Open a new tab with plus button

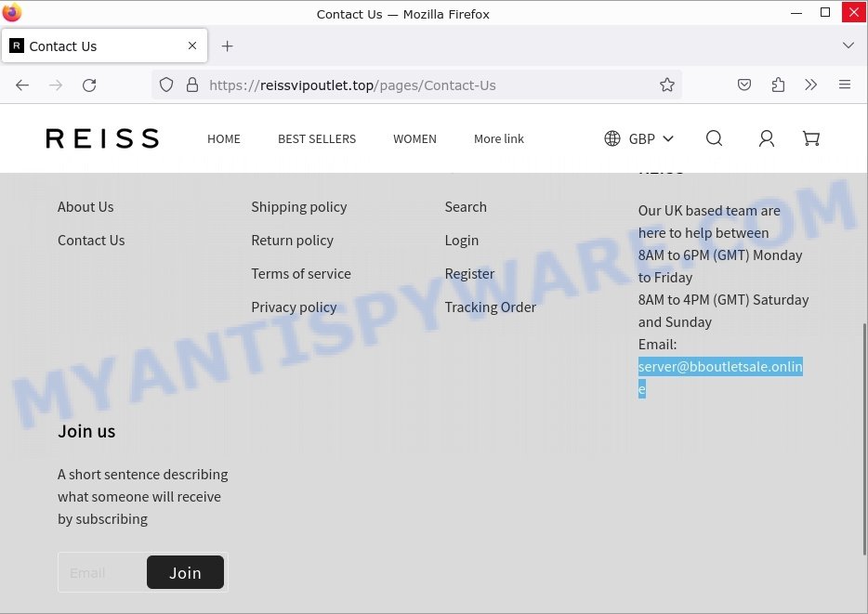[227, 46]
